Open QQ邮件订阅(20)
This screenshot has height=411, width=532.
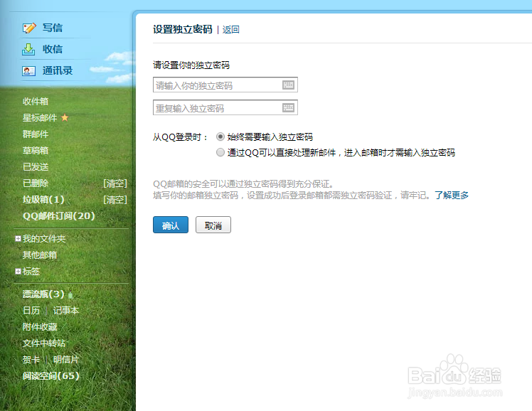pos(59,215)
